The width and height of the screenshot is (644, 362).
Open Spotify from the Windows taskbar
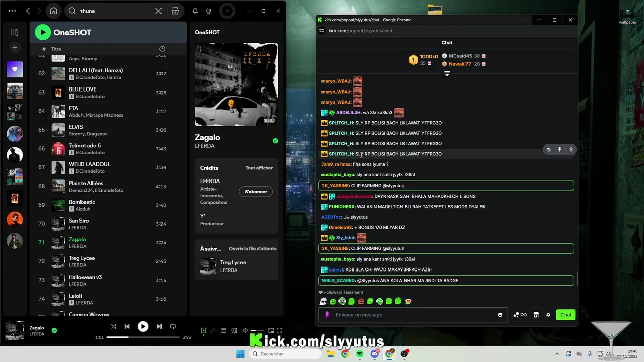click(x=360, y=354)
